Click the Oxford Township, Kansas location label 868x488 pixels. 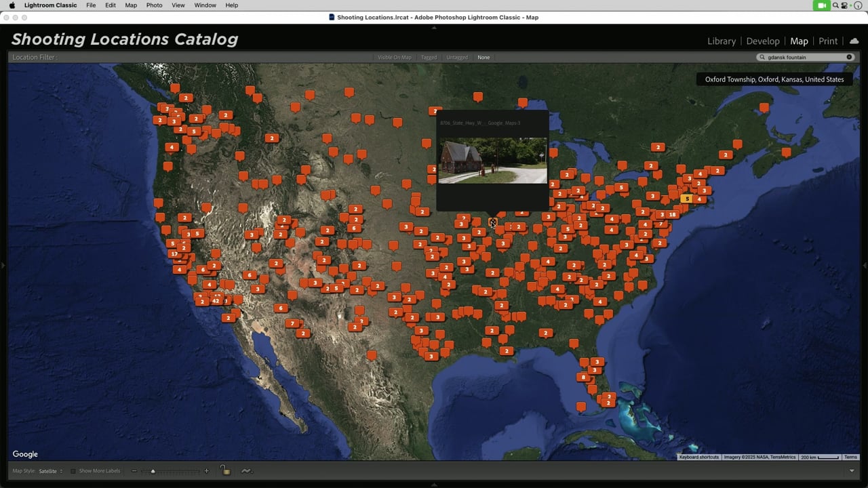tap(774, 79)
